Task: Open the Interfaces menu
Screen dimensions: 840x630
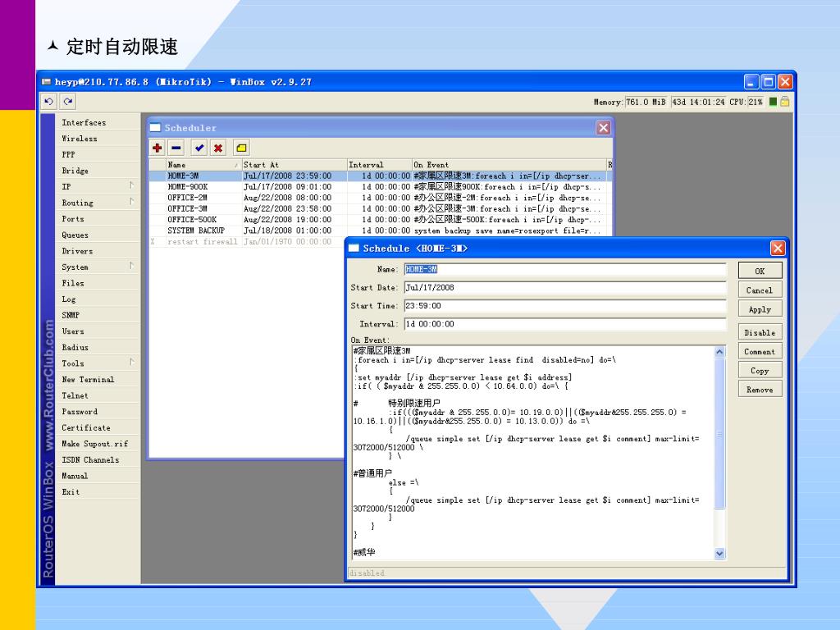Action: [97, 123]
